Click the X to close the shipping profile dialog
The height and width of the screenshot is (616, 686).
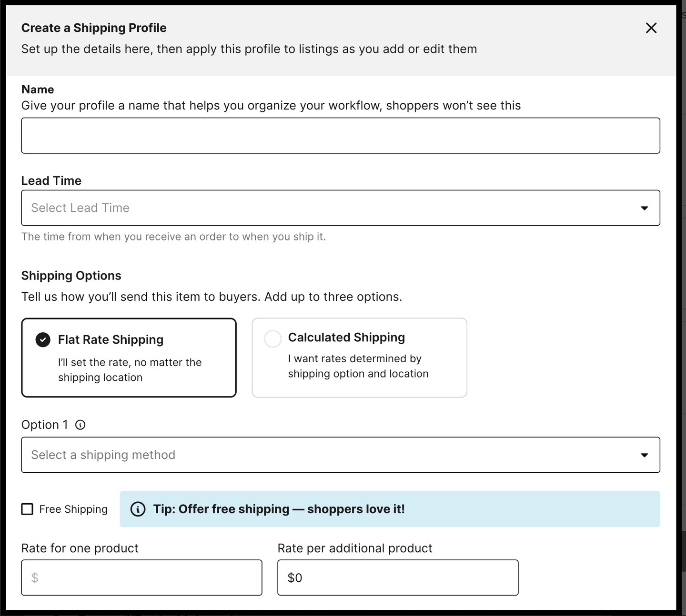tap(651, 28)
